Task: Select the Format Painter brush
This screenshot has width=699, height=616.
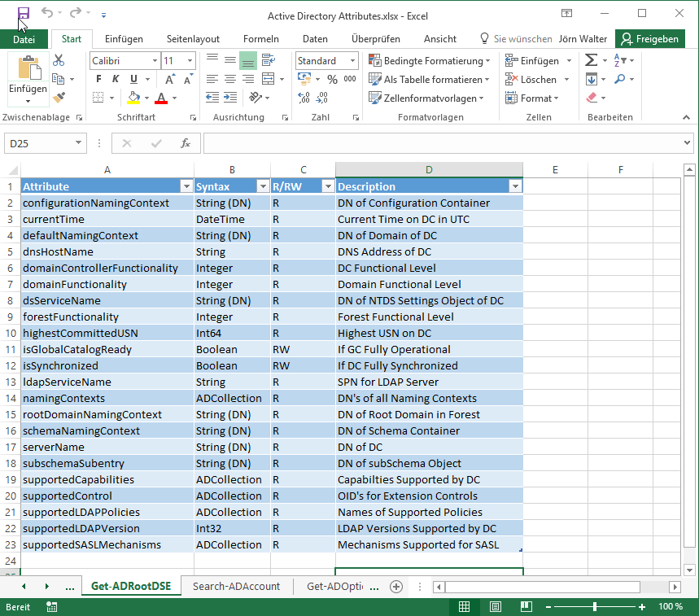Action: pyautogui.click(x=58, y=98)
